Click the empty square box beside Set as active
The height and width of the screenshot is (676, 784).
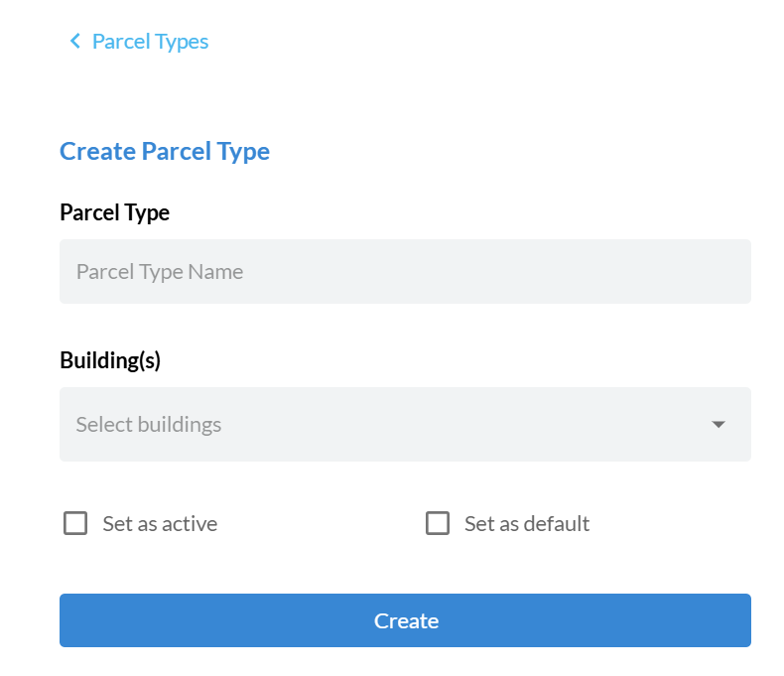tap(75, 523)
